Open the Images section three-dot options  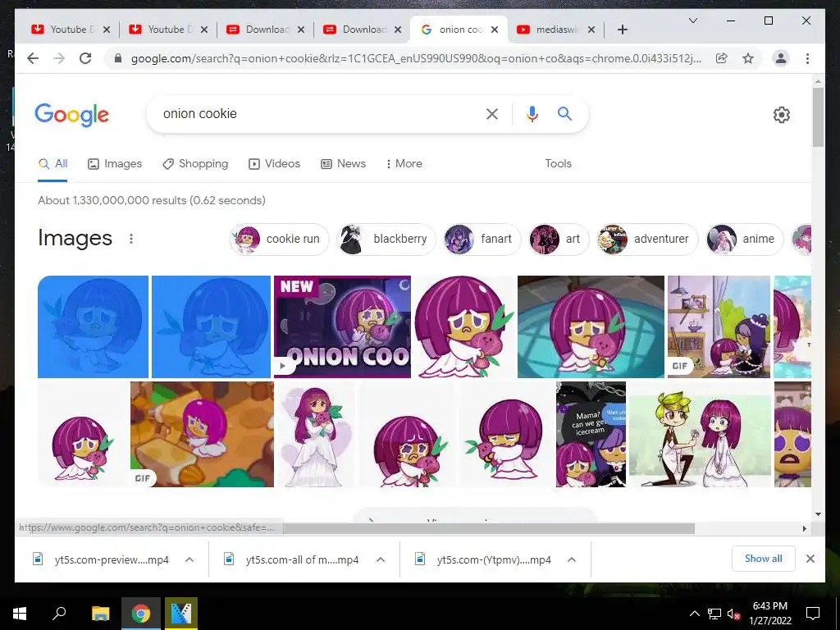[x=130, y=239]
